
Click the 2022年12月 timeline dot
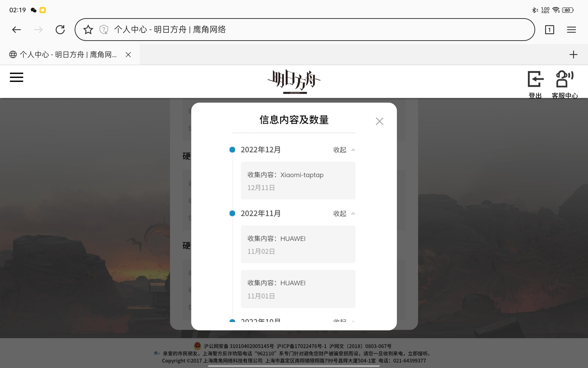(x=232, y=150)
